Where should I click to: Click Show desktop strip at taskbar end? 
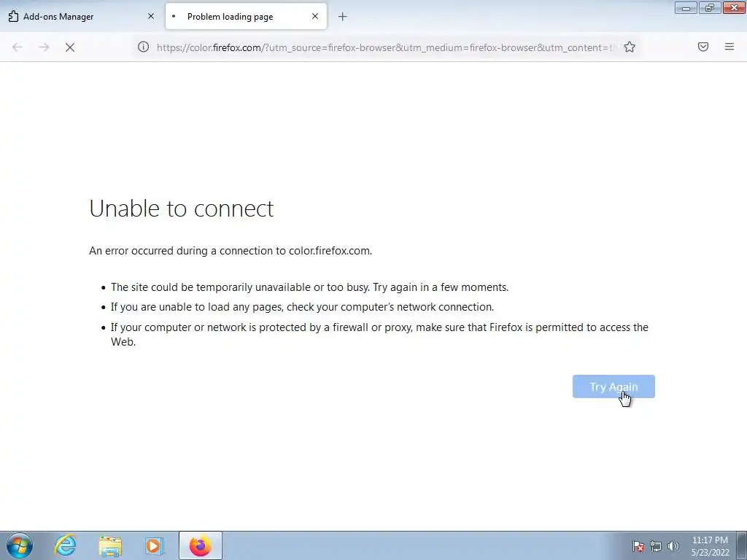click(x=742, y=545)
